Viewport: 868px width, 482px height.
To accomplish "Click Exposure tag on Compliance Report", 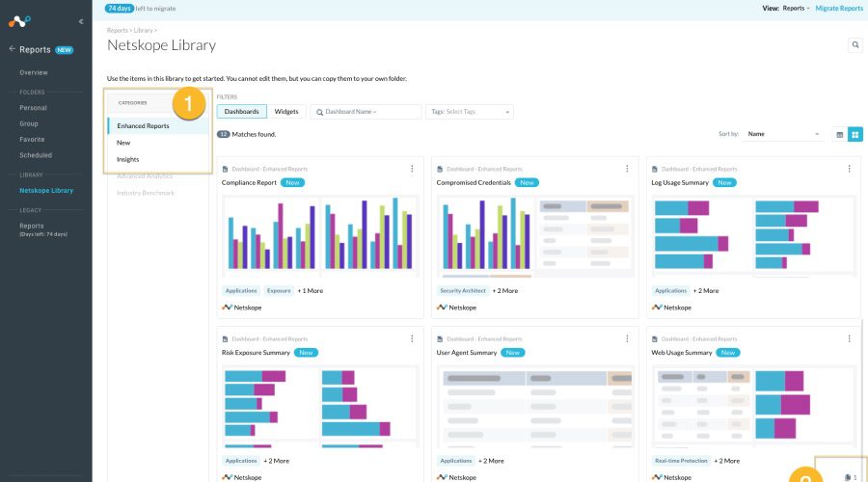I will (x=279, y=290).
